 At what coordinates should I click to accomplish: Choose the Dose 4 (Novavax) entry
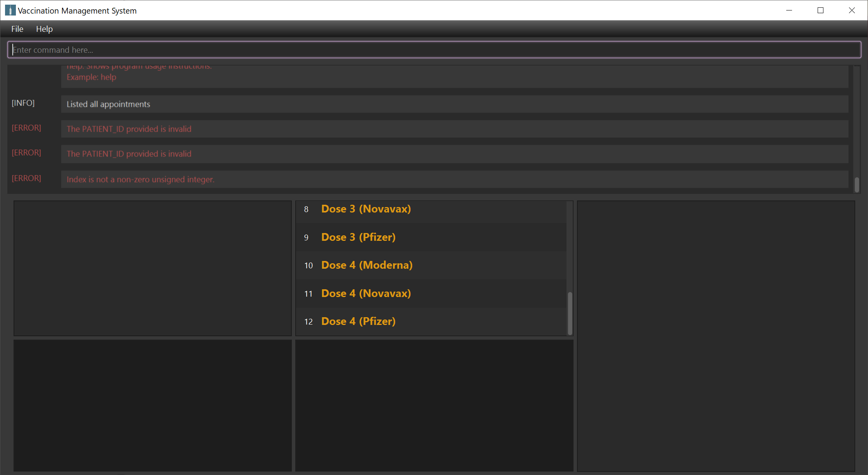366,294
